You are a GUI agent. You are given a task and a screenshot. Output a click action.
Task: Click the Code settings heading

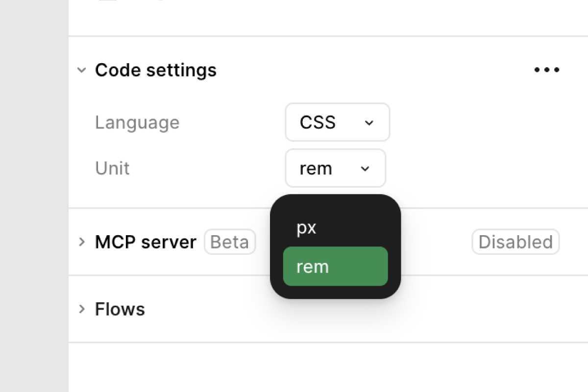(x=156, y=70)
